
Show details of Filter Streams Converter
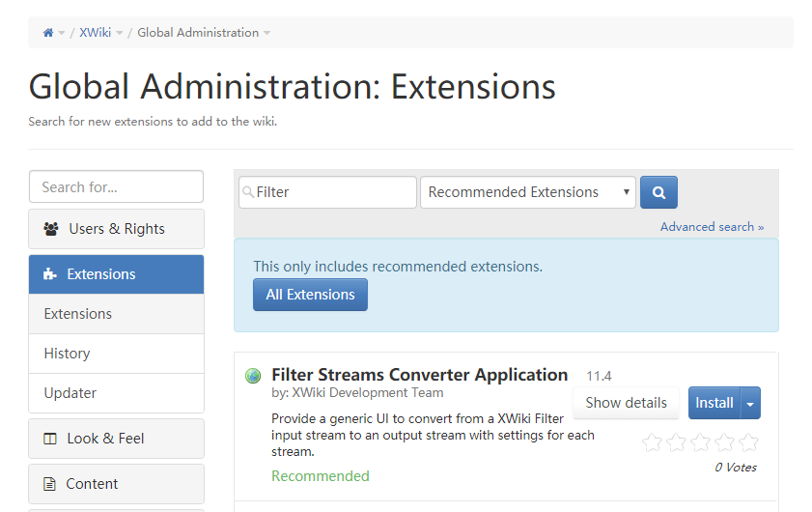pyautogui.click(x=626, y=403)
